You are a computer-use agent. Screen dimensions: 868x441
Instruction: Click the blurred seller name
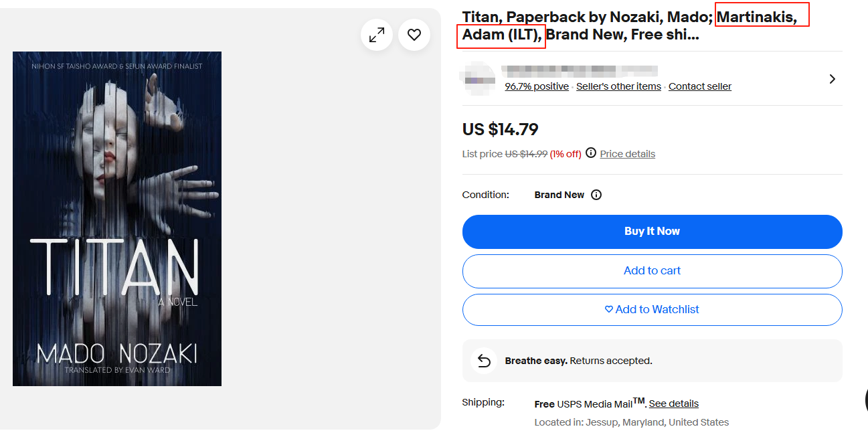[x=580, y=70]
